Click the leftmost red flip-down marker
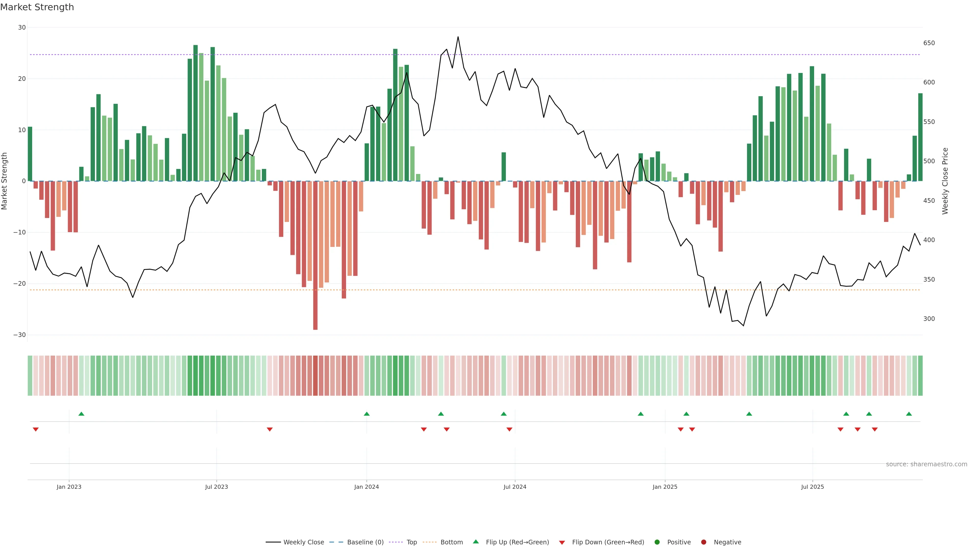 (x=36, y=429)
